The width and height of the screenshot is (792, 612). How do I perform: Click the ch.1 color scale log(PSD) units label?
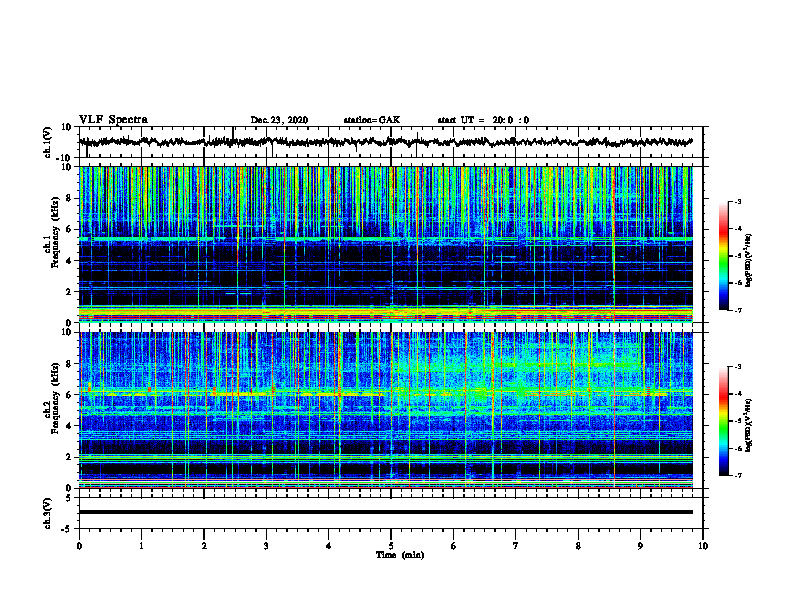point(749,260)
